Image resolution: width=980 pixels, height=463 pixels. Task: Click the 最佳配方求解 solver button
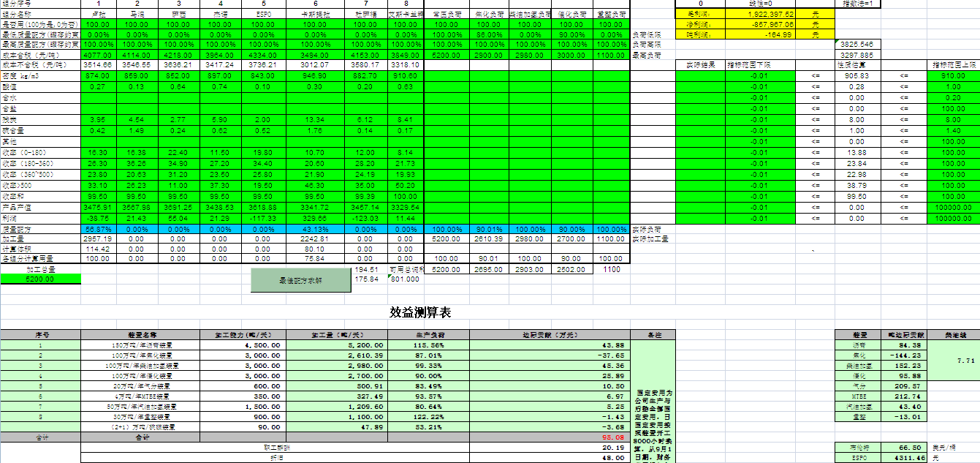coord(300,280)
